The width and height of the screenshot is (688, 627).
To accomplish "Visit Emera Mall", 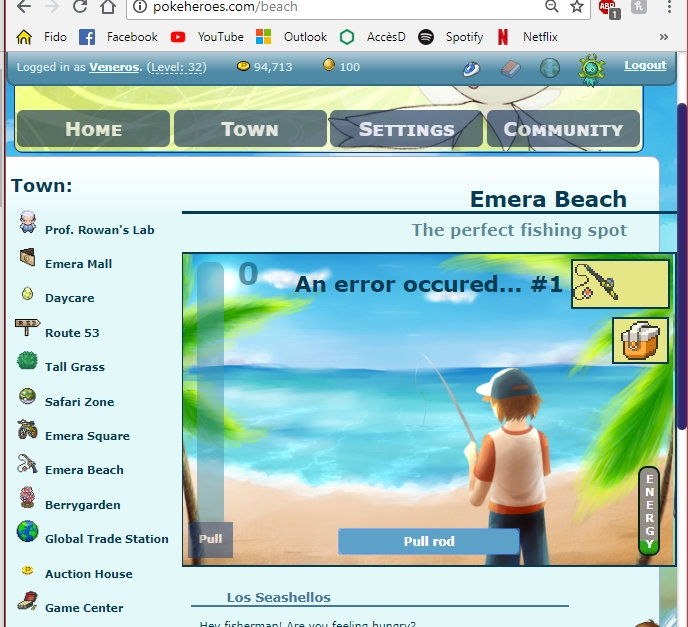I will click(x=79, y=264).
